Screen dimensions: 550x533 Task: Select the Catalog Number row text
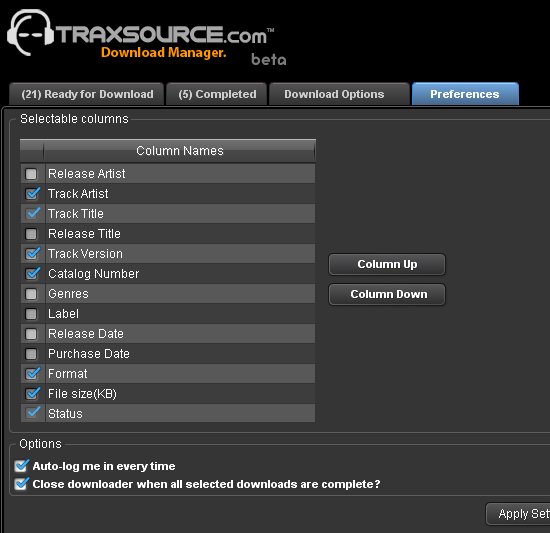(x=94, y=274)
